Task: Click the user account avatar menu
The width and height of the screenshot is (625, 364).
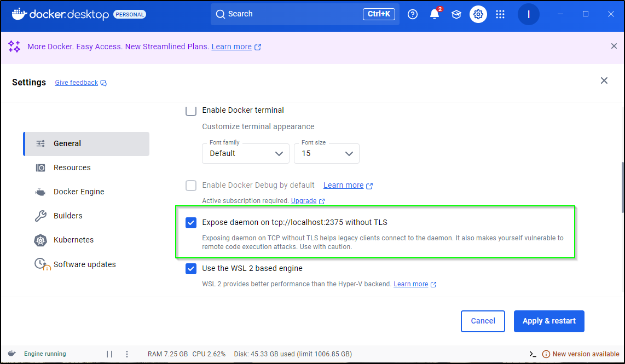Action: [528, 14]
